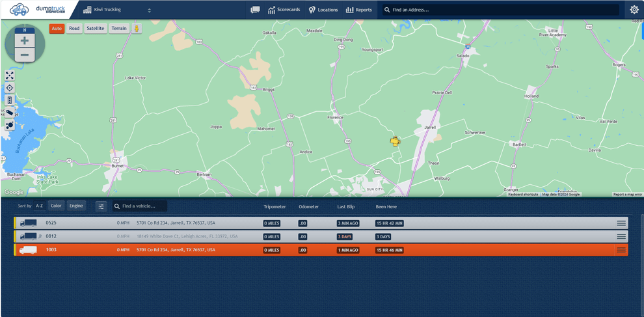Click the yellow truck marker near Jarrell

pos(395,141)
